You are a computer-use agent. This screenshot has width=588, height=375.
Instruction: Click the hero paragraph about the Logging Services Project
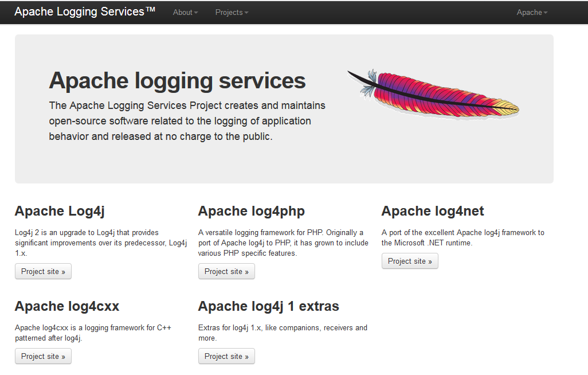[187, 121]
